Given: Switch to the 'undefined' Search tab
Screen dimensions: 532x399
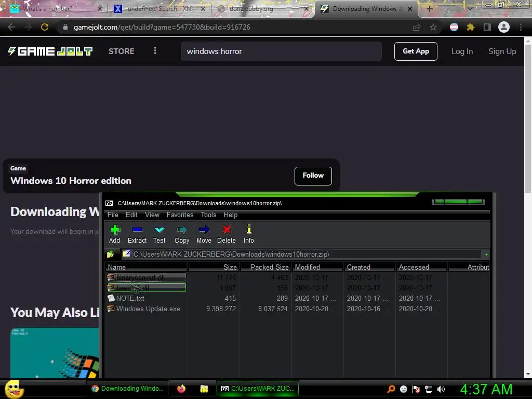Looking at the screenshot, I should (159, 9).
